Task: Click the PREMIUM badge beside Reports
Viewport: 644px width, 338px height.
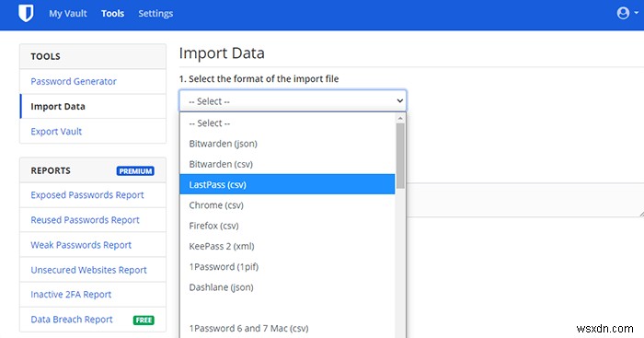Action: [x=135, y=171]
